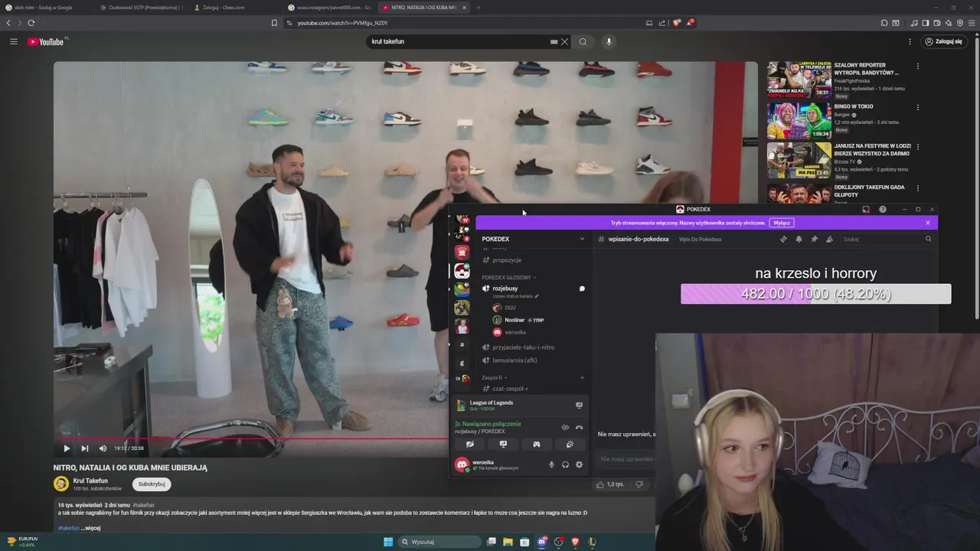980x551 pixels.
Task: Expand video description with ...więcej
Action: coord(92,528)
